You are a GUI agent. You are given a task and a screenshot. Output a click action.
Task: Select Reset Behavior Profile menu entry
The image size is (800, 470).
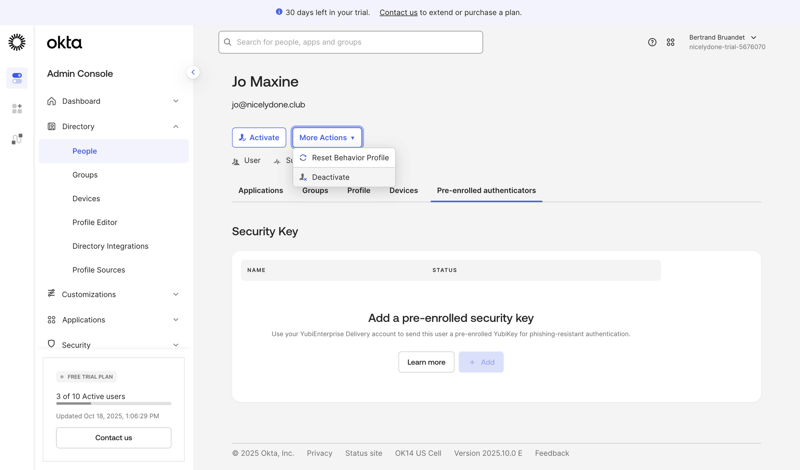[x=344, y=158]
